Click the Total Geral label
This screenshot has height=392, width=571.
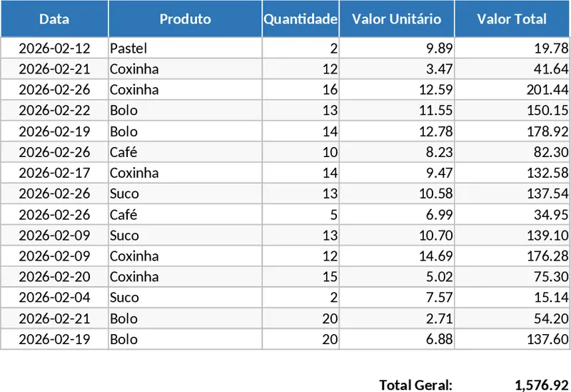pos(415,385)
